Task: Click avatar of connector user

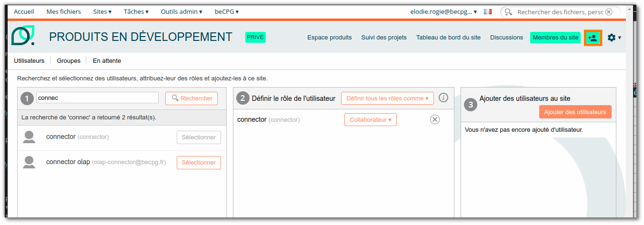Action: tap(29, 137)
